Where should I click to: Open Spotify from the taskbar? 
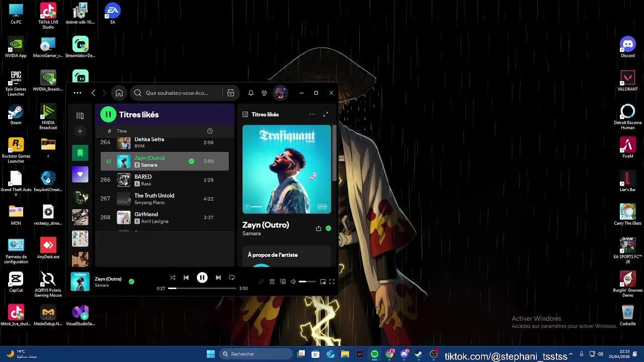pos(374,354)
